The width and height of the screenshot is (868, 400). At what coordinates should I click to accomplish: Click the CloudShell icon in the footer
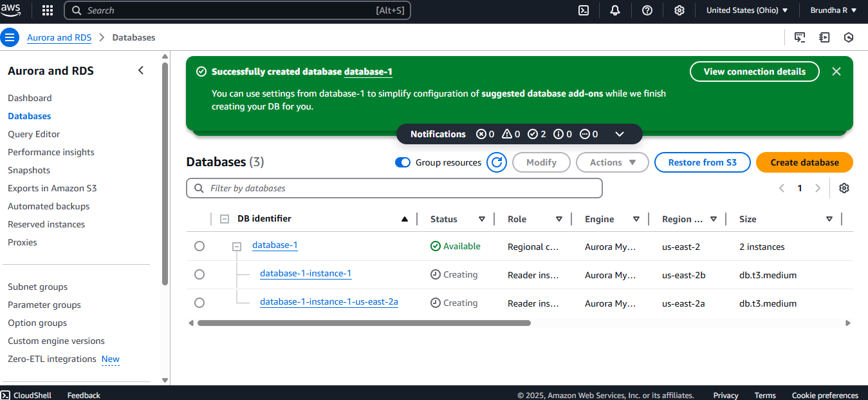point(5,395)
